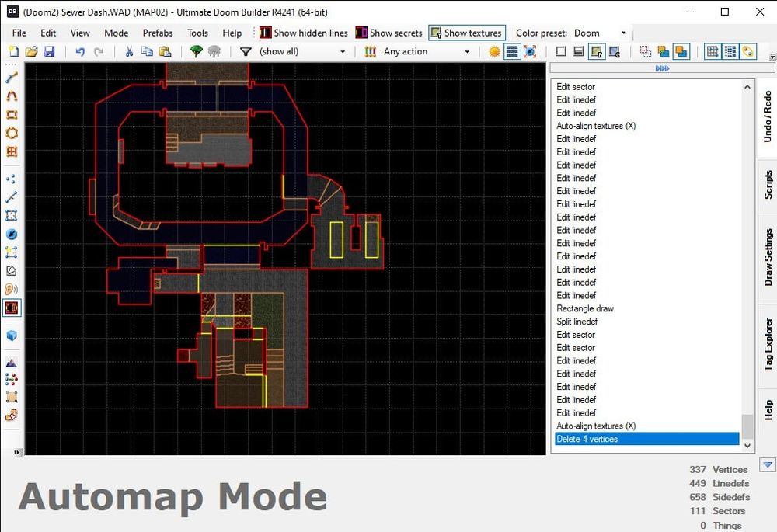Open the Help menu
Viewport: 777px width, 532px height.
coord(232,33)
